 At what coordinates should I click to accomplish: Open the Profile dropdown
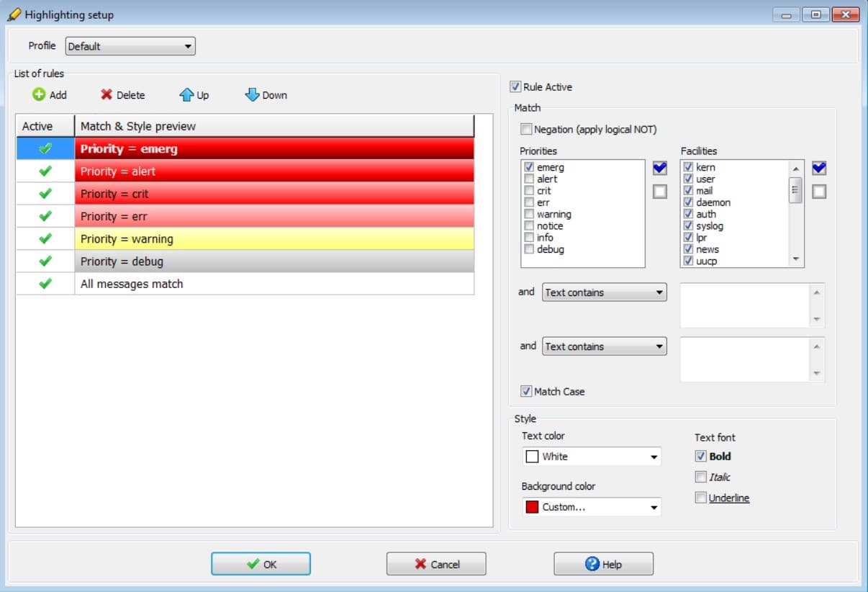(x=130, y=46)
